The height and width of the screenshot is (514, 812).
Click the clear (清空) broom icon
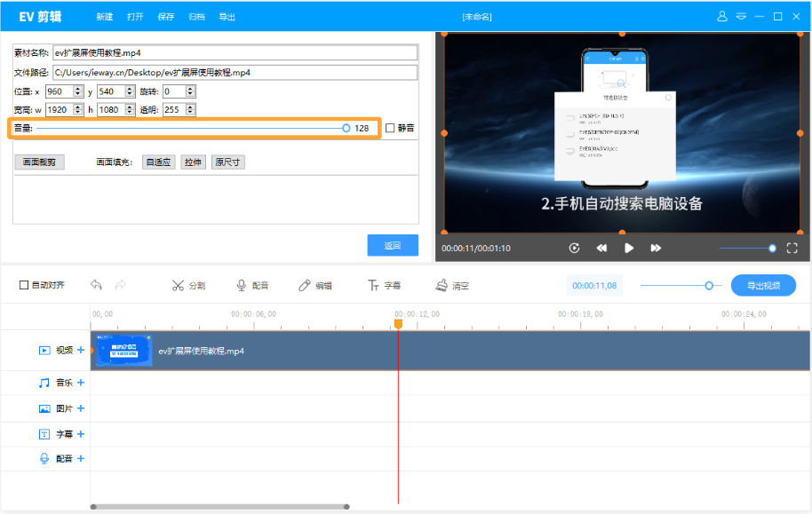442,286
